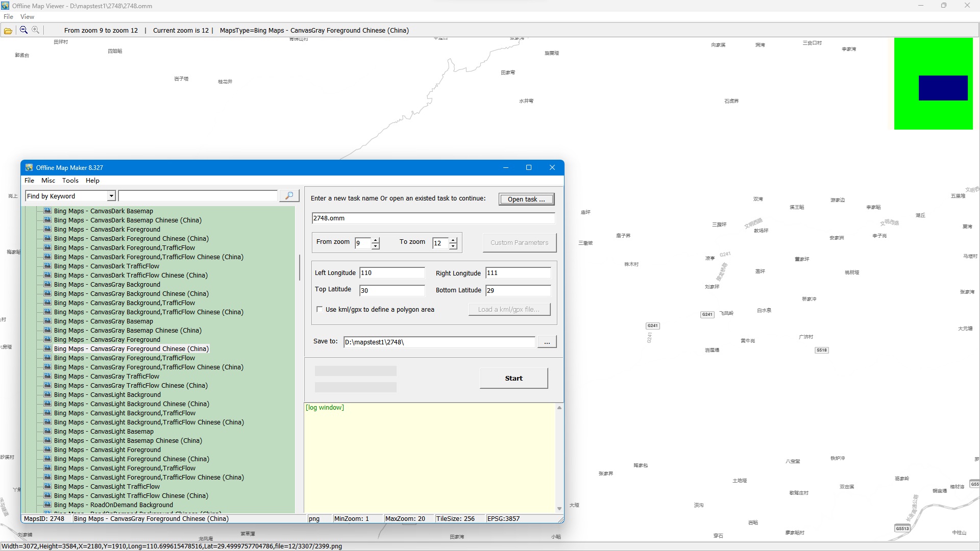980x551 pixels.
Task: Open File menu in Offline Map Viewer
Action: 8,16
